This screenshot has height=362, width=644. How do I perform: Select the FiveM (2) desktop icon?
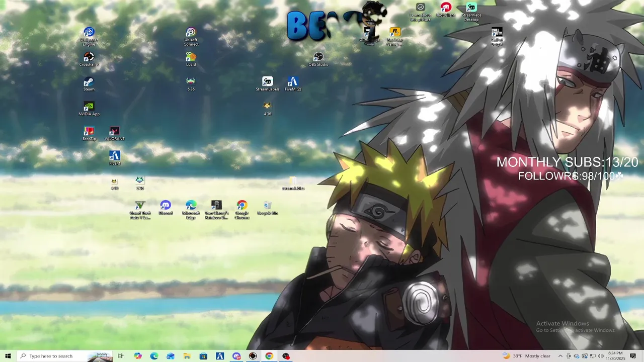(x=293, y=84)
